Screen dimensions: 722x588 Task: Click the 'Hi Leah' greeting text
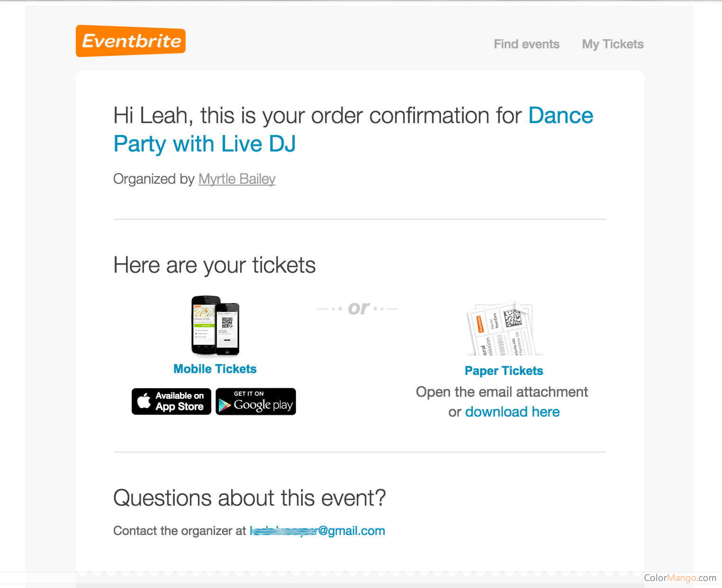153,116
